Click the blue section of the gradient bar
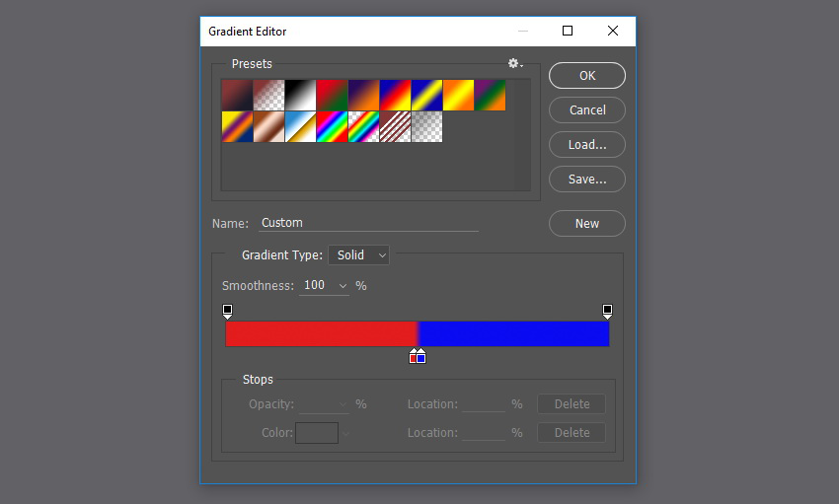The image size is (839, 504). 514,334
